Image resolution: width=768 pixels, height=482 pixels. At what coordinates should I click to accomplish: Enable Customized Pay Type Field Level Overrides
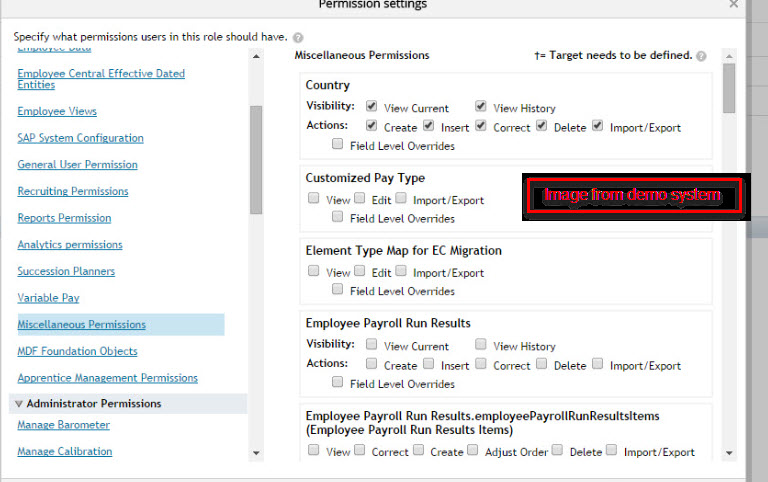click(x=337, y=216)
